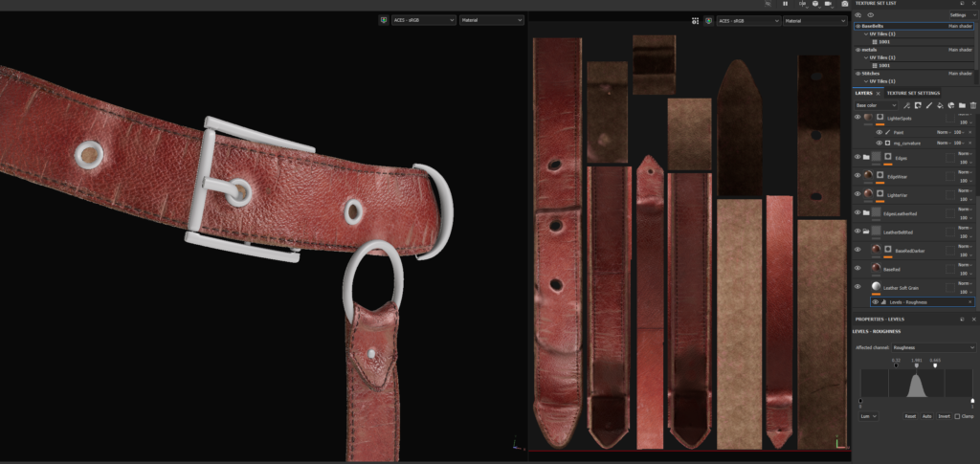
Task: Click the color management shield icon in 2D viewport
Action: click(x=708, y=21)
